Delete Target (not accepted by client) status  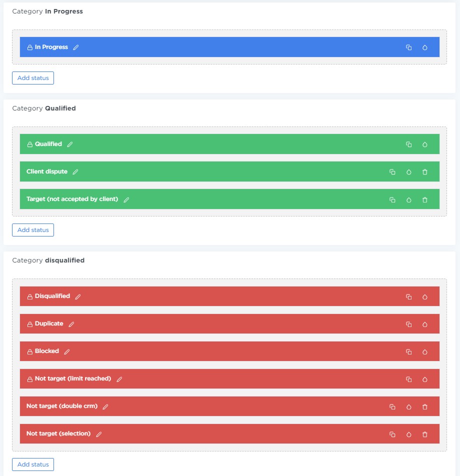coord(425,199)
